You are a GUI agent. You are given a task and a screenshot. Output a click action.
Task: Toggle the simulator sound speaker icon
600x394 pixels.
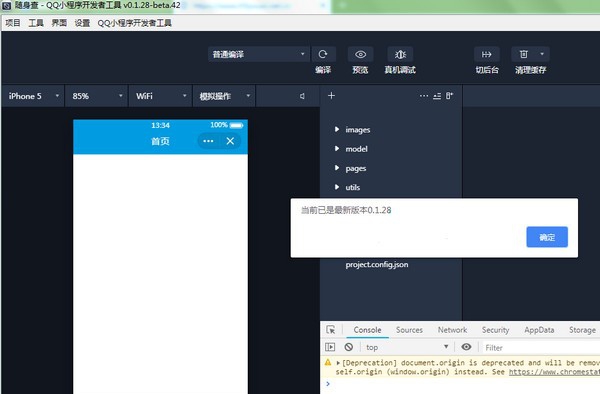[x=302, y=96]
